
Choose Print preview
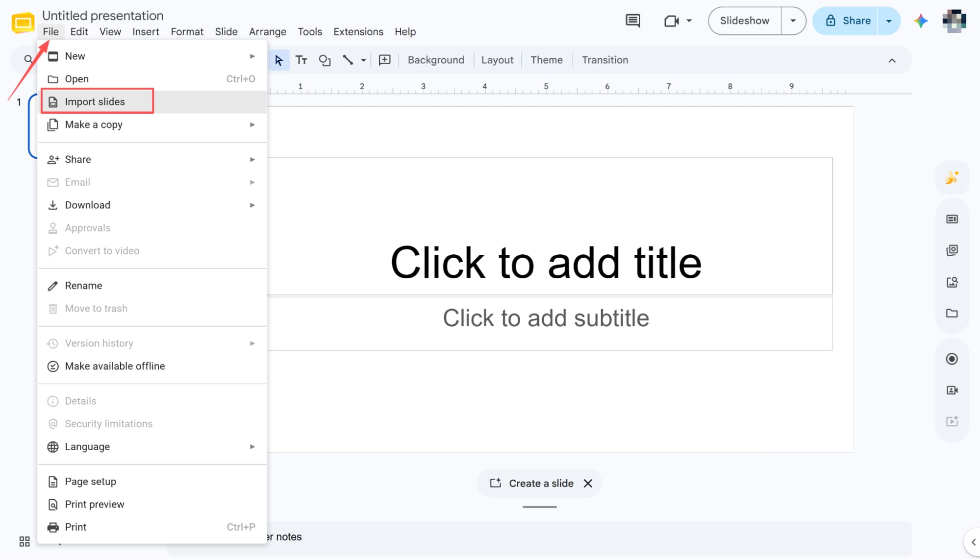pos(152,504)
